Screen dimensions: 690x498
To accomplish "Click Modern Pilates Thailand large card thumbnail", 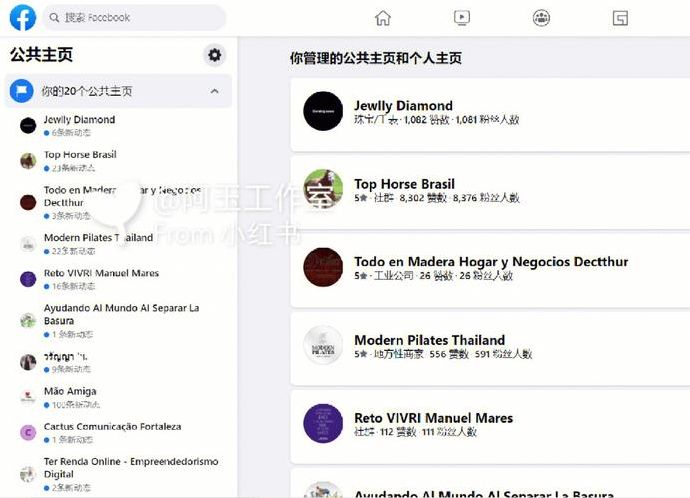I will pos(323,345).
